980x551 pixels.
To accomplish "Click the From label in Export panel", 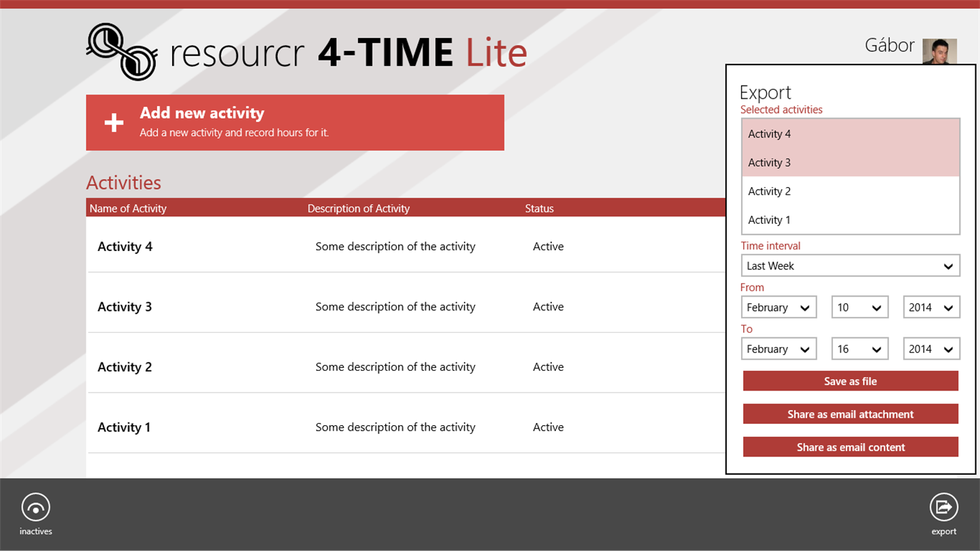I will click(752, 287).
